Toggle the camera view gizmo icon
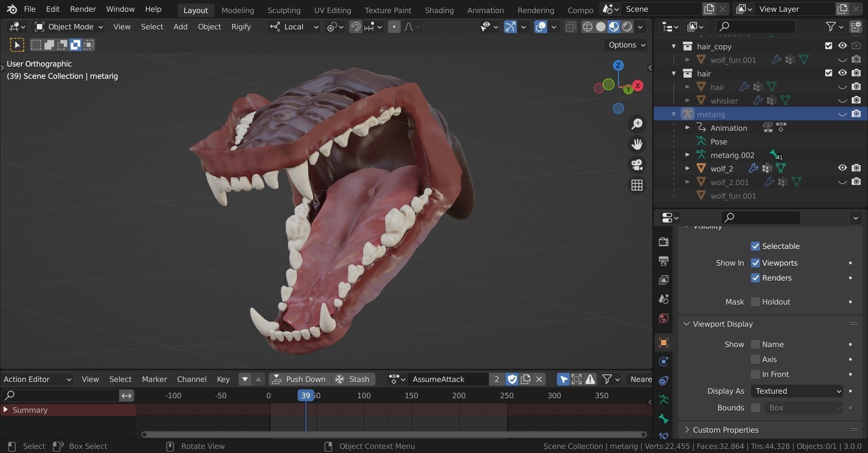Image resolution: width=868 pixels, height=453 pixels. (637, 165)
